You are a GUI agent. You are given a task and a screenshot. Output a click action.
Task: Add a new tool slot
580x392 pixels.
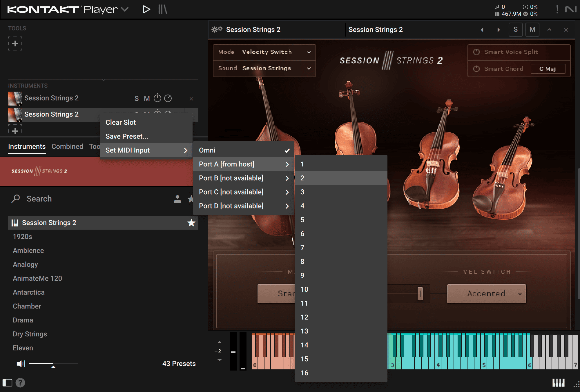tap(15, 43)
